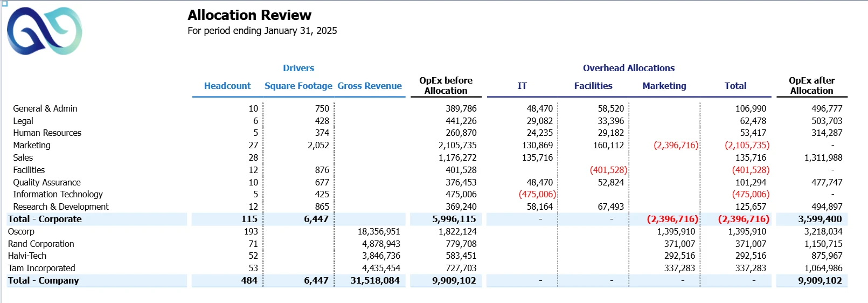Click the OpEx before Allocation header
Viewport: 868px width, 303px height.
[446, 86]
